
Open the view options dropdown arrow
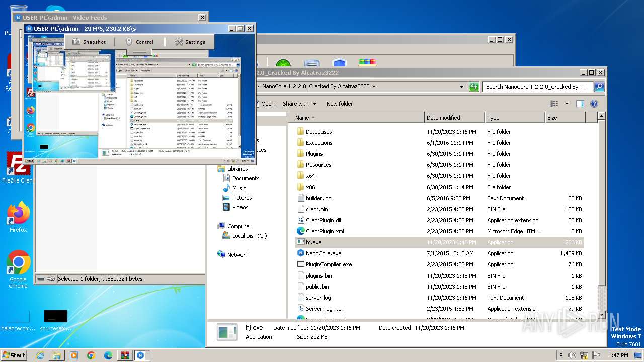tap(567, 104)
